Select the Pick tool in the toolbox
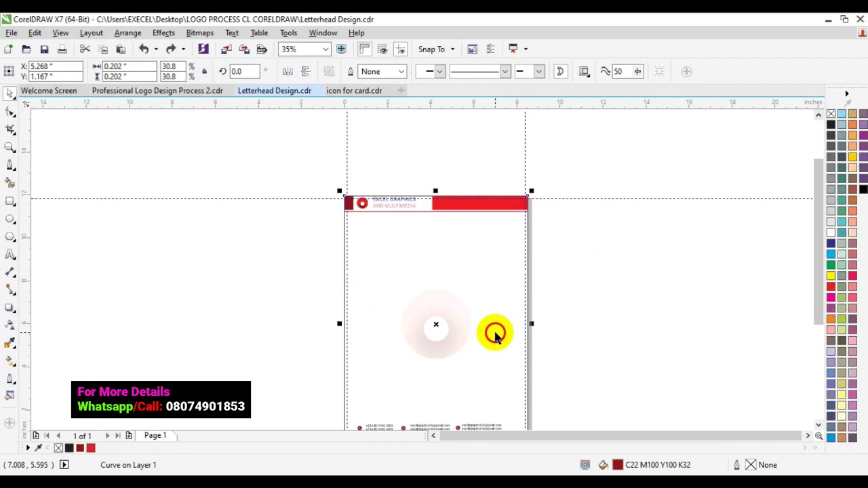This screenshot has height=488, width=868. pyautogui.click(x=10, y=94)
